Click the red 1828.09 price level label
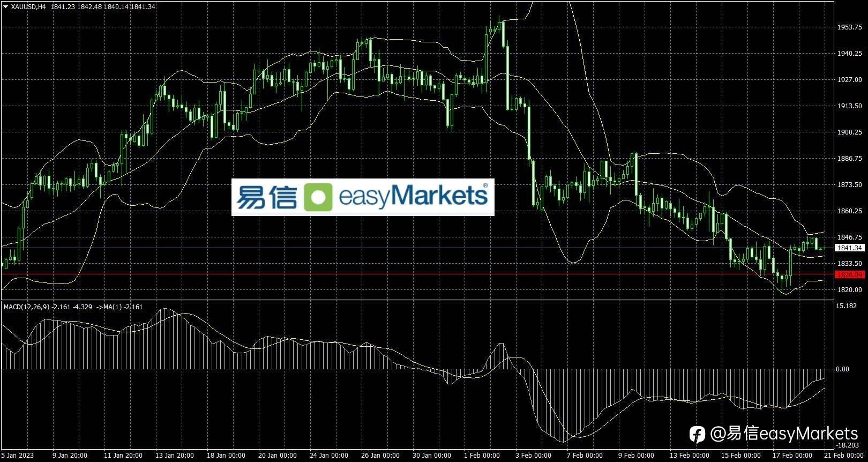 850,274
